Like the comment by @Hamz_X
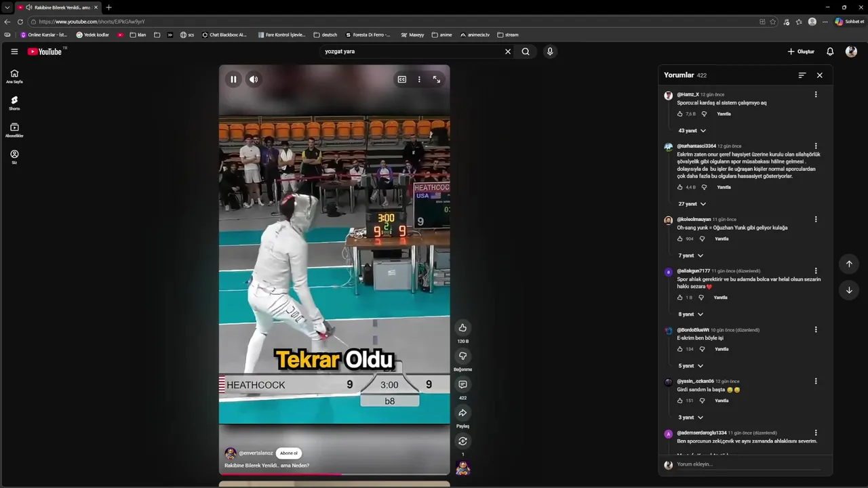The width and height of the screenshot is (868, 488). (x=680, y=114)
